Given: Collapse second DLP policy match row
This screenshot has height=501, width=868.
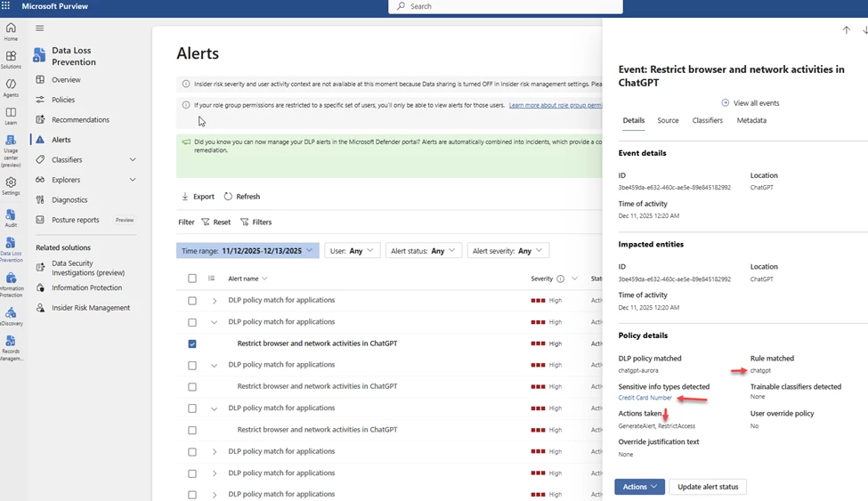Looking at the screenshot, I should point(215,322).
